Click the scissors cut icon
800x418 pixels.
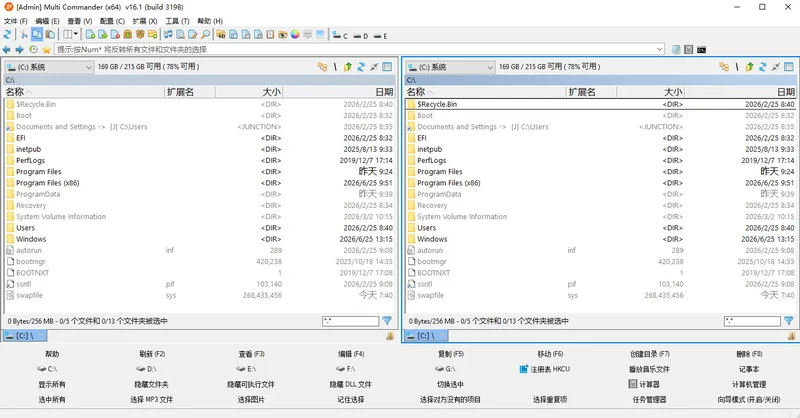23,34
